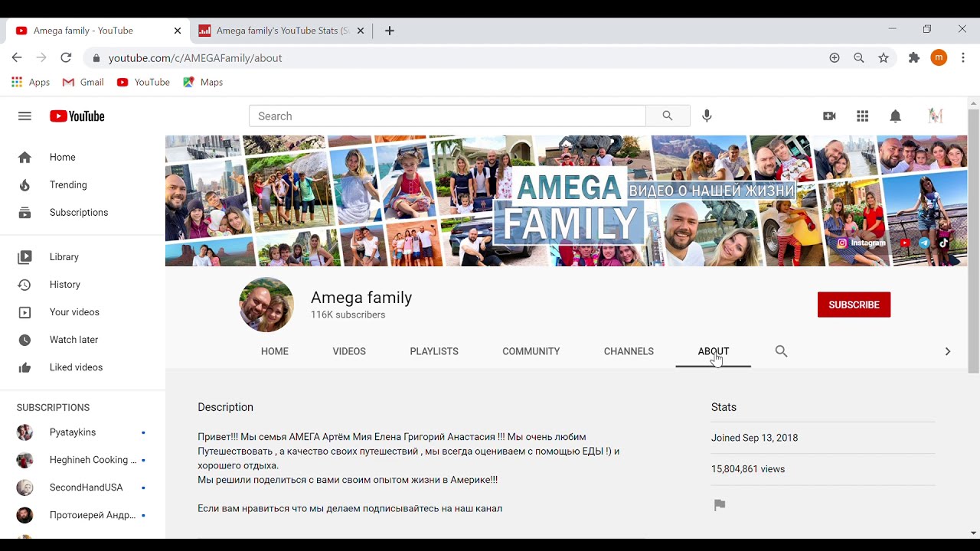The width and height of the screenshot is (980, 551).
Task: Click the address bar URL
Action: coord(195,58)
